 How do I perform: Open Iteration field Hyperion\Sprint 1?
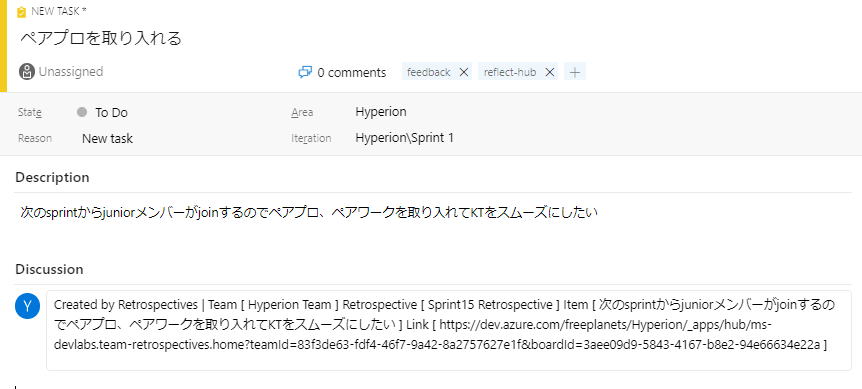[405, 137]
